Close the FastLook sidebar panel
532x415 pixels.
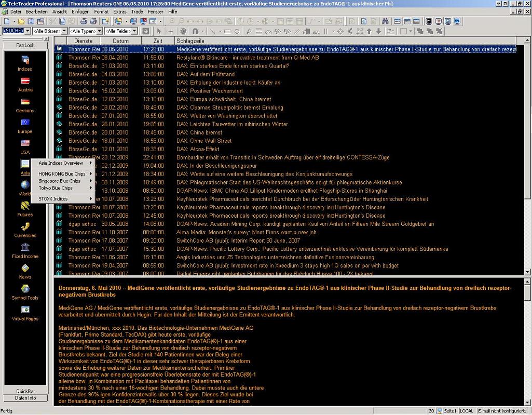tap(46, 39)
